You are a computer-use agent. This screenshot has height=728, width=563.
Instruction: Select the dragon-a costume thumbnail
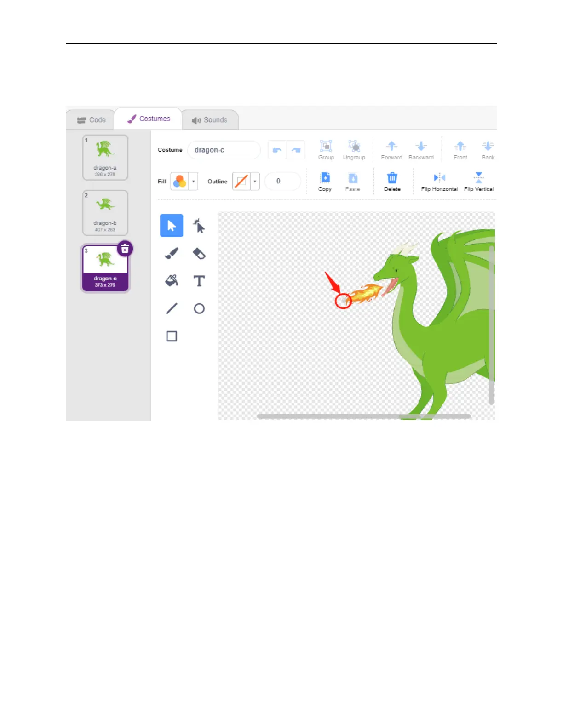(x=105, y=158)
